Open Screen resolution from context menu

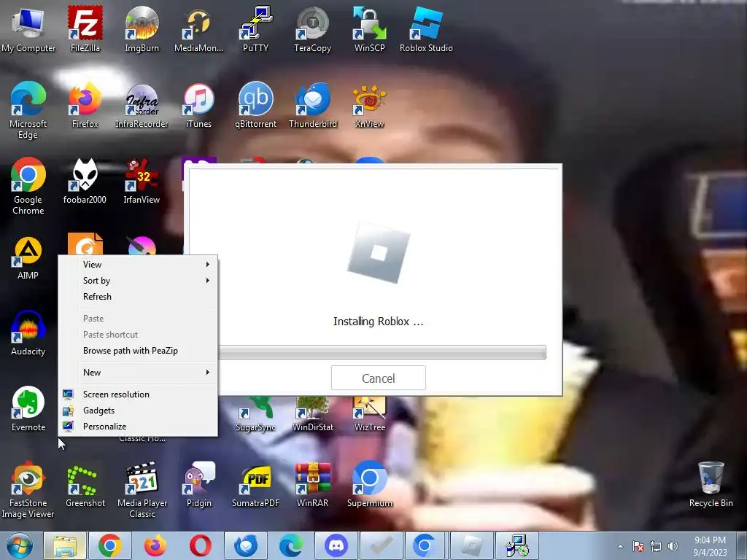click(x=138, y=394)
